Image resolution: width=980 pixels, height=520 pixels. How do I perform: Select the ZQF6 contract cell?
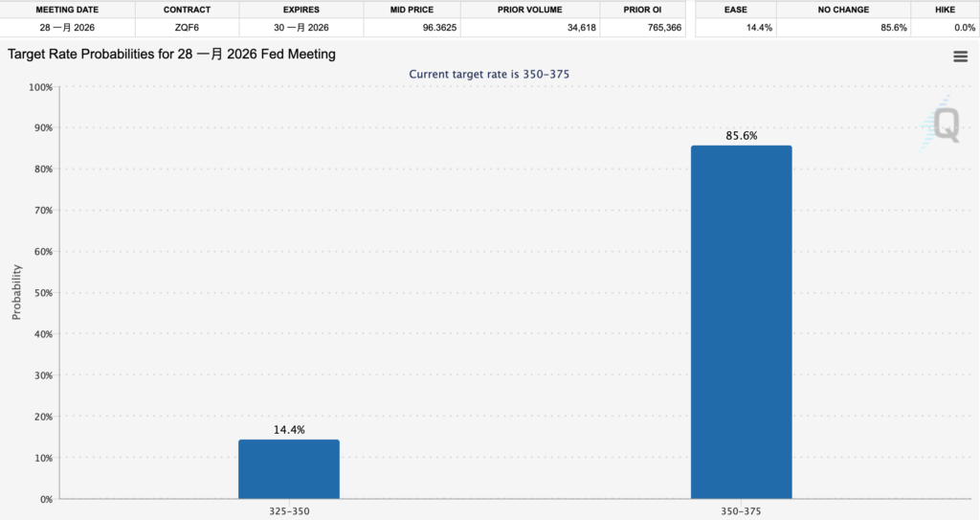click(187, 28)
